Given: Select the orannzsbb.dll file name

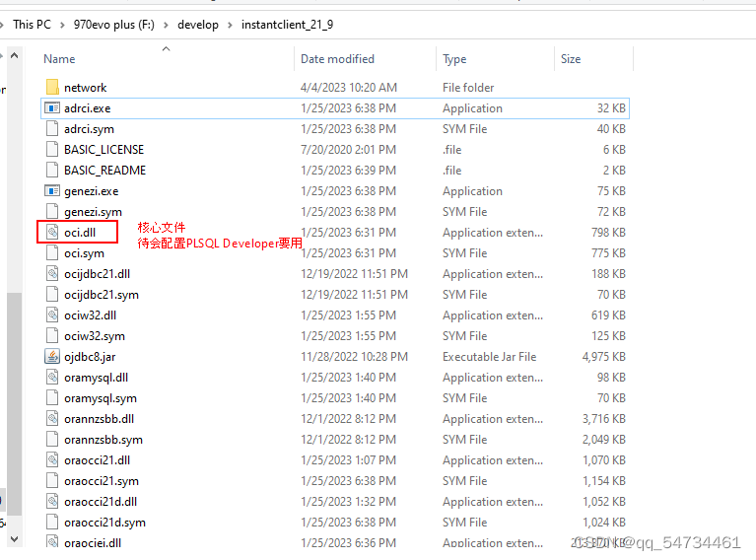Looking at the screenshot, I should click(x=99, y=419).
